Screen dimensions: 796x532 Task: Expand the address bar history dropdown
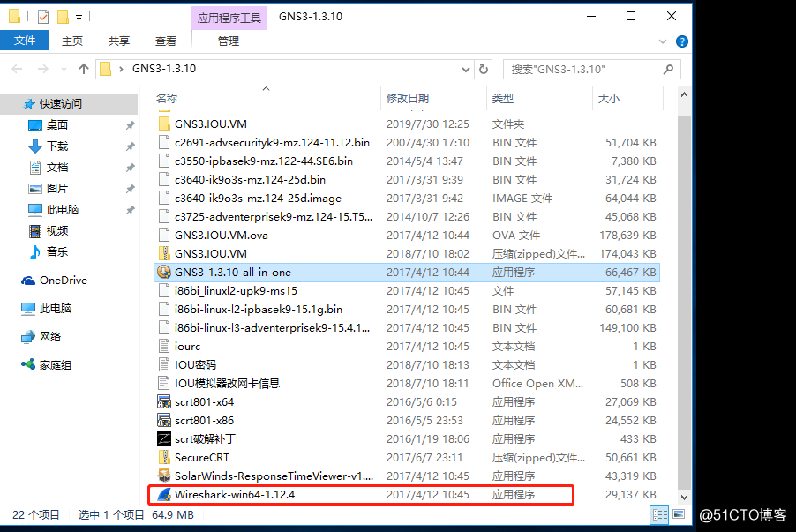tap(466, 70)
